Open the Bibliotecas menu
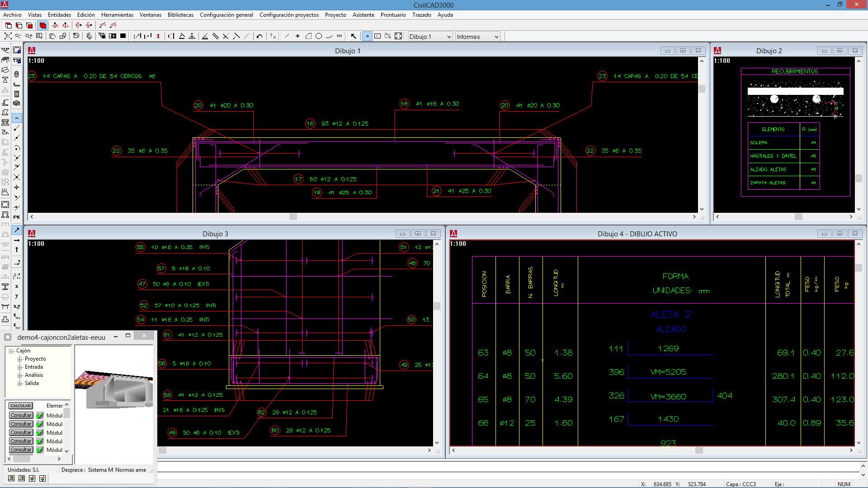 coord(180,15)
